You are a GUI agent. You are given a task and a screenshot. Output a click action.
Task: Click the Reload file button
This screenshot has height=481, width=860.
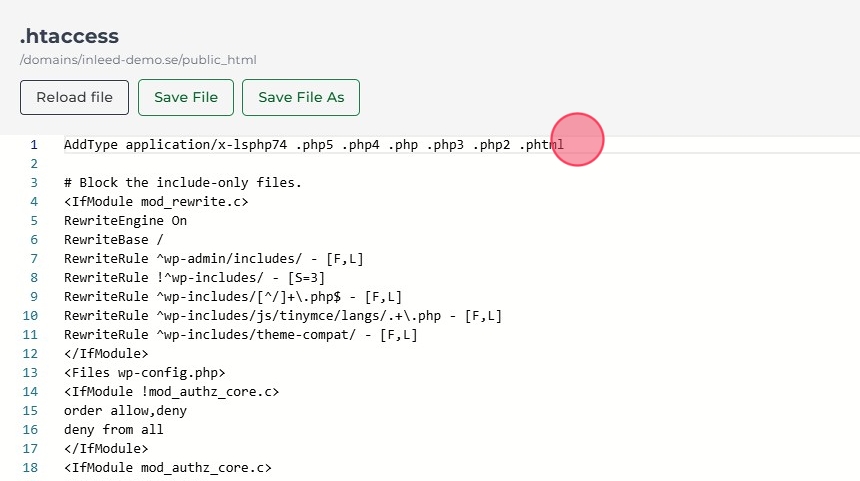click(74, 98)
